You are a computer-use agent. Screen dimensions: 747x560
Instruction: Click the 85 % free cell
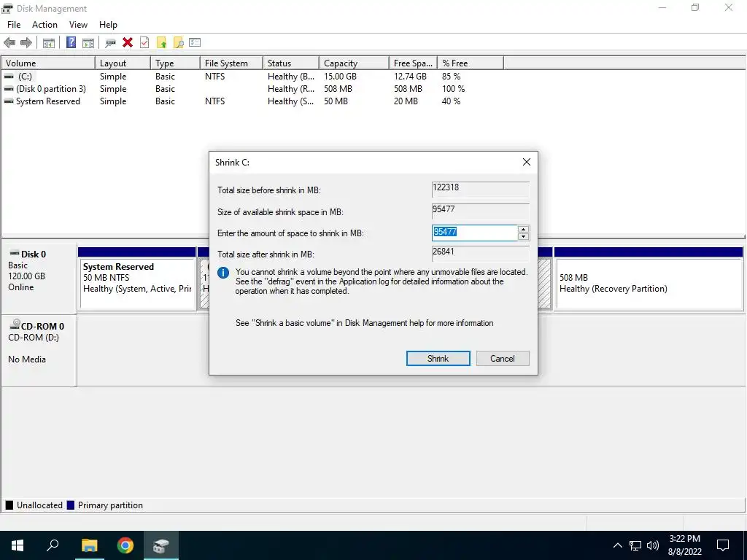451,76
